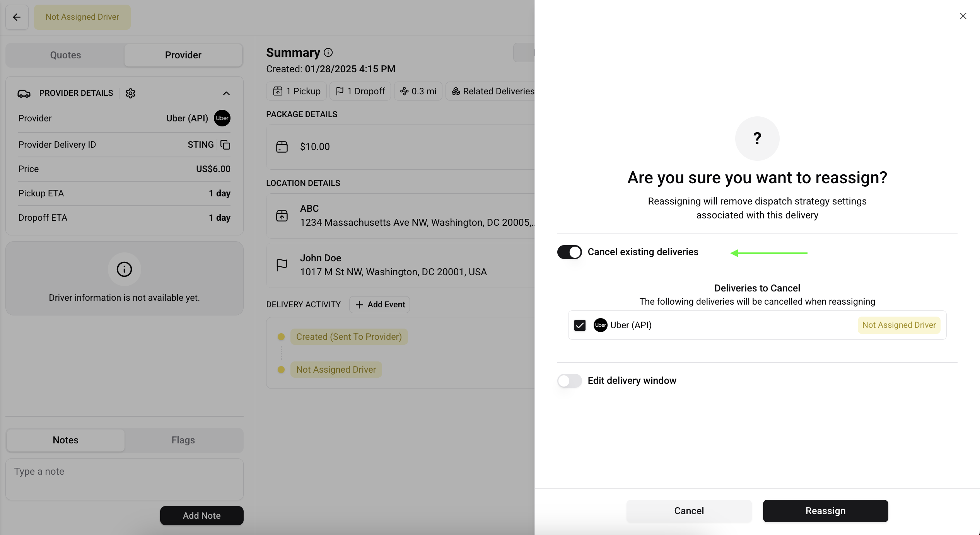Click the Summary info icon
980x535 pixels.
click(x=328, y=53)
